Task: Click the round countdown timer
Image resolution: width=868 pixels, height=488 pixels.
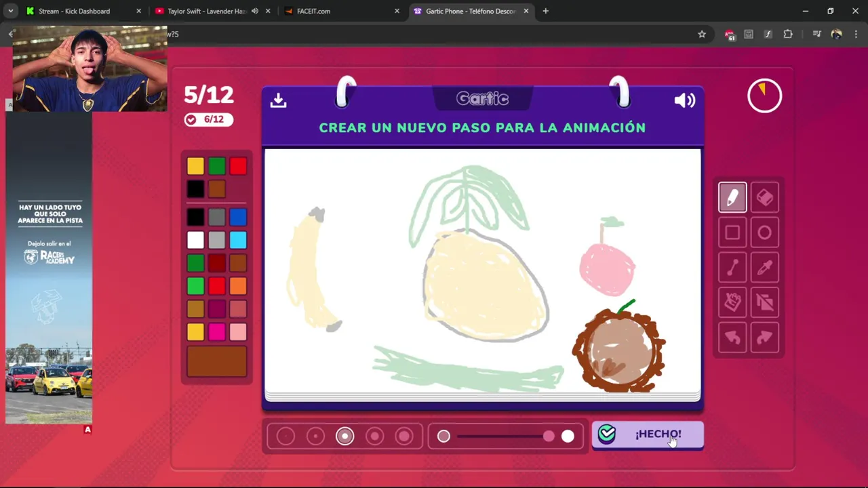Action: pyautogui.click(x=765, y=96)
